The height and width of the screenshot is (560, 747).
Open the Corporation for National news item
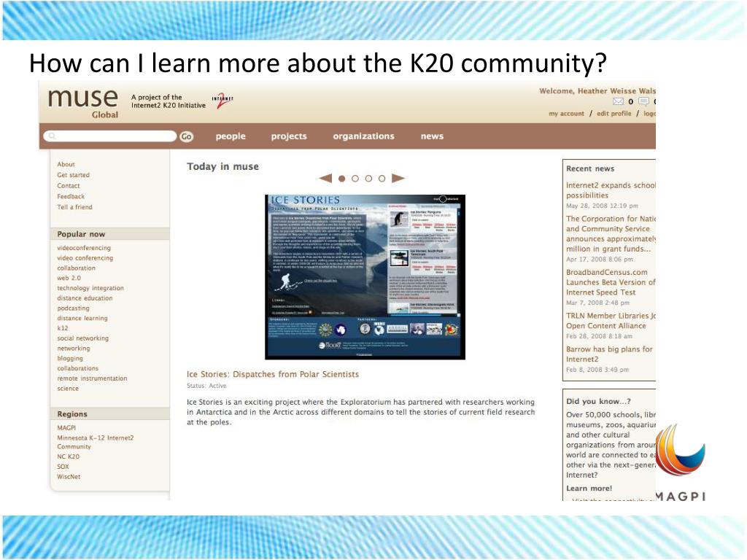point(611,234)
